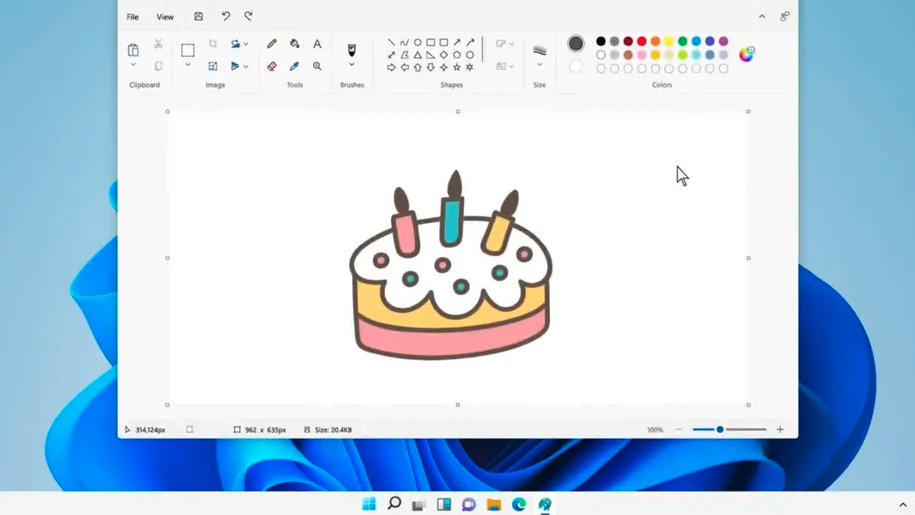Click the Flip image icon

[x=235, y=66]
